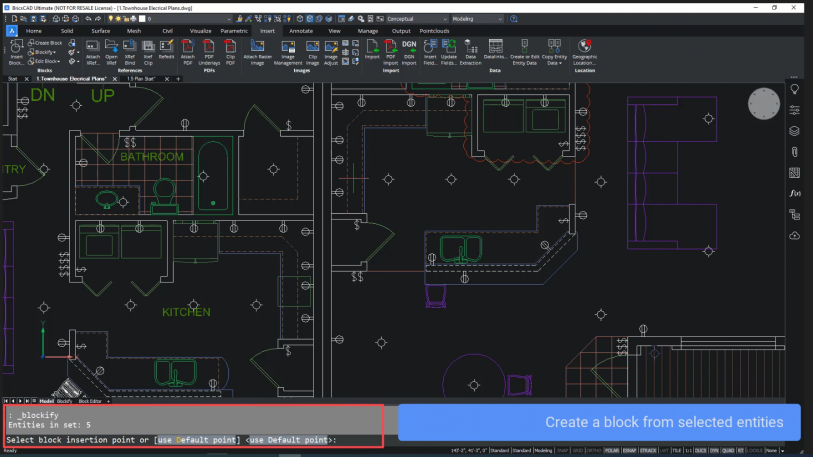Click Create or Edit Entity Data
813x457 pixels.
(x=525, y=52)
